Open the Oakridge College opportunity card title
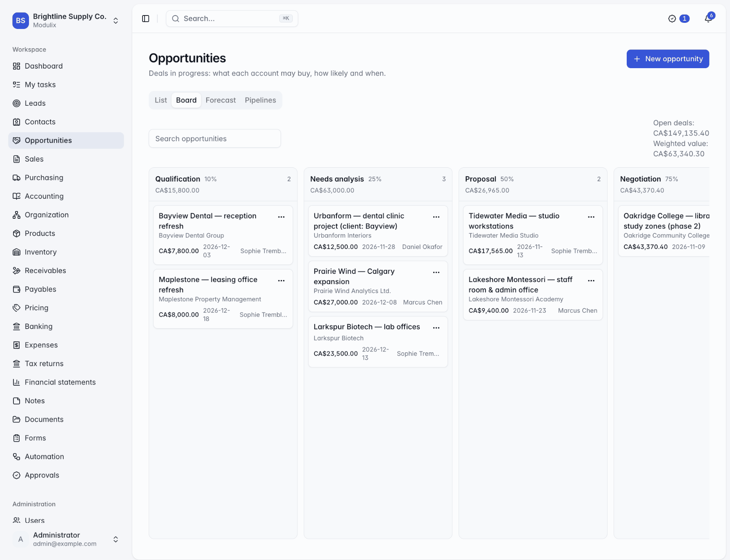The image size is (730, 560). coord(666,221)
